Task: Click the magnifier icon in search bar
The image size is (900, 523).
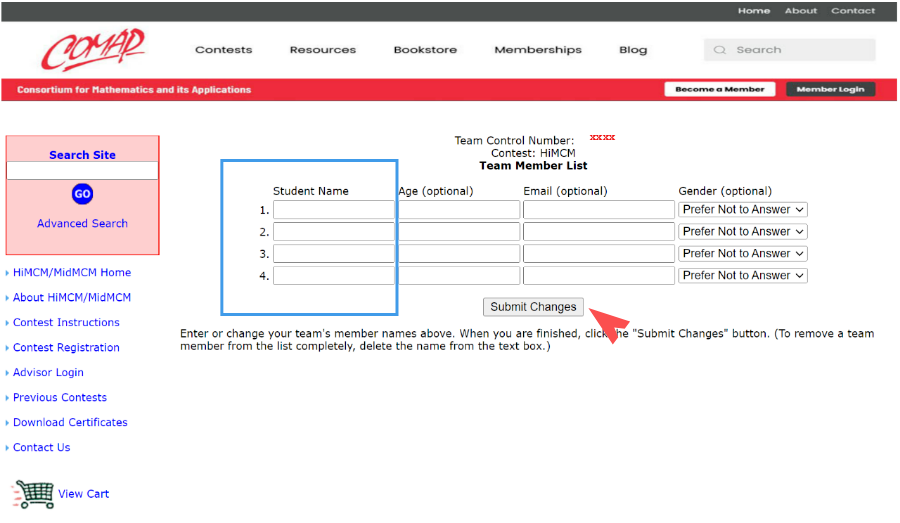Action: click(x=720, y=50)
